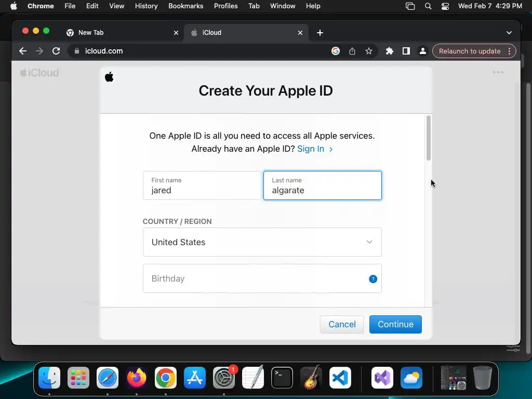Click the Sign In link

(315, 149)
